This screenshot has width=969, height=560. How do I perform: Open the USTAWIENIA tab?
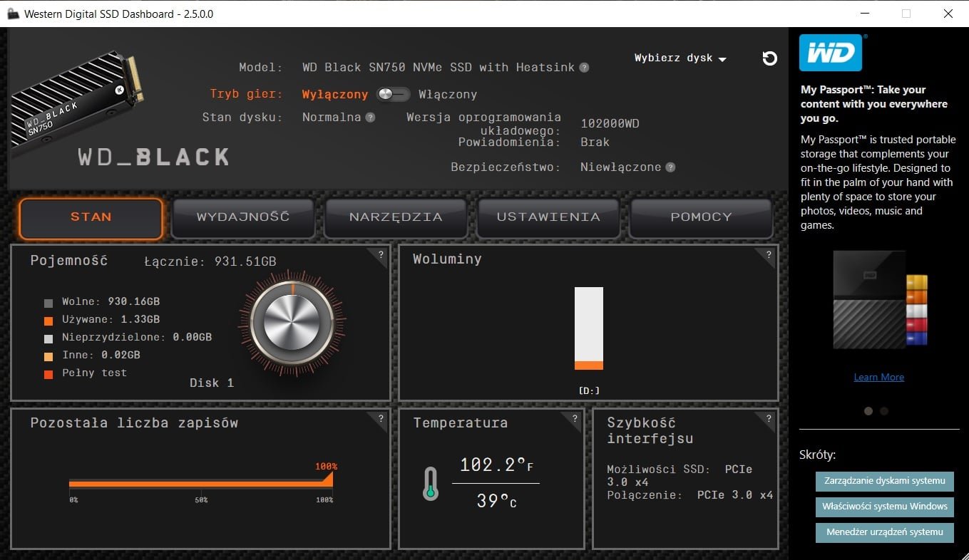click(548, 217)
